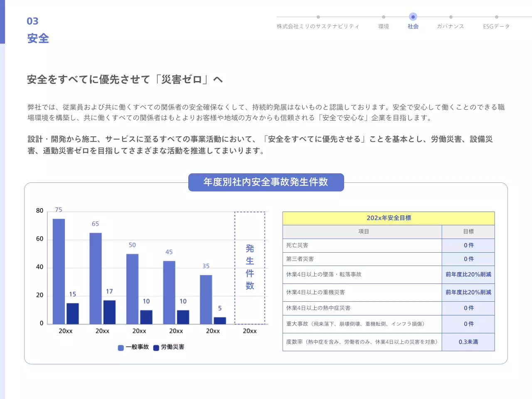Screen dimensions: 532x399
Task: Click the dot marker above ガバナンス
Action: [451, 17]
